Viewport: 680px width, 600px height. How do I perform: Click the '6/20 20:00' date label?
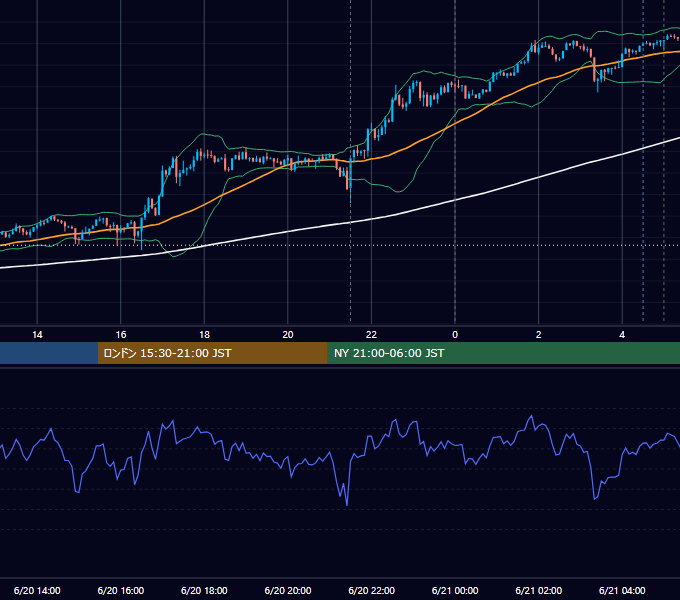(288, 590)
